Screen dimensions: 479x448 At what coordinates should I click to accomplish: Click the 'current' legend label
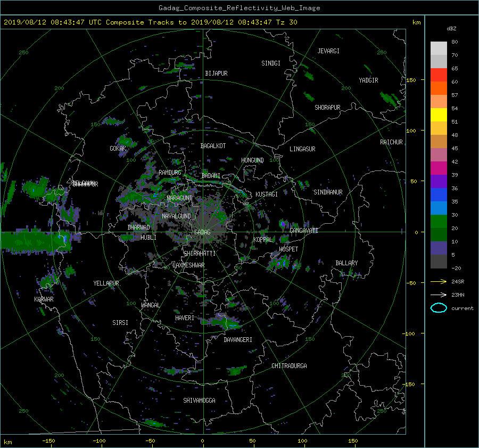pyautogui.click(x=463, y=308)
